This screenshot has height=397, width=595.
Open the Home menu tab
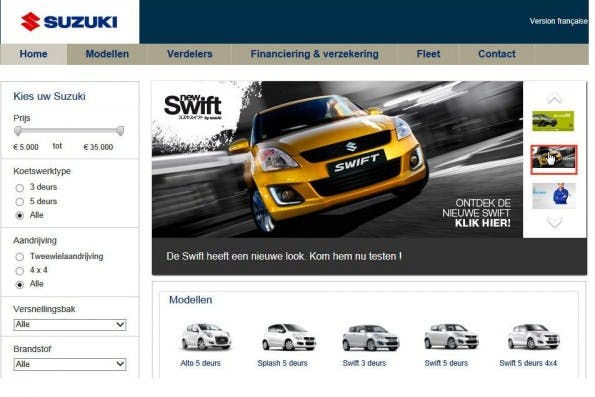coord(34,54)
